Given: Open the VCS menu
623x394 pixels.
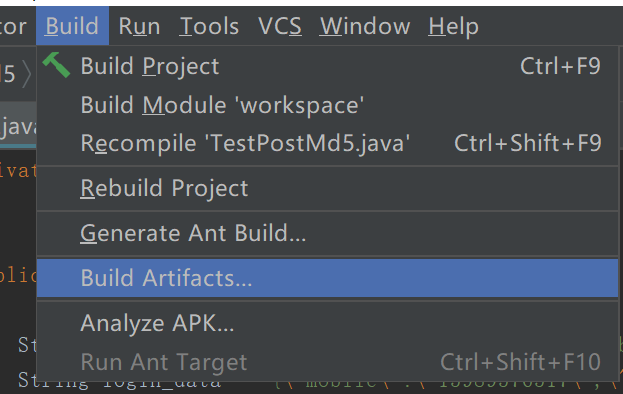Looking at the screenshot, I should (280, 26).
